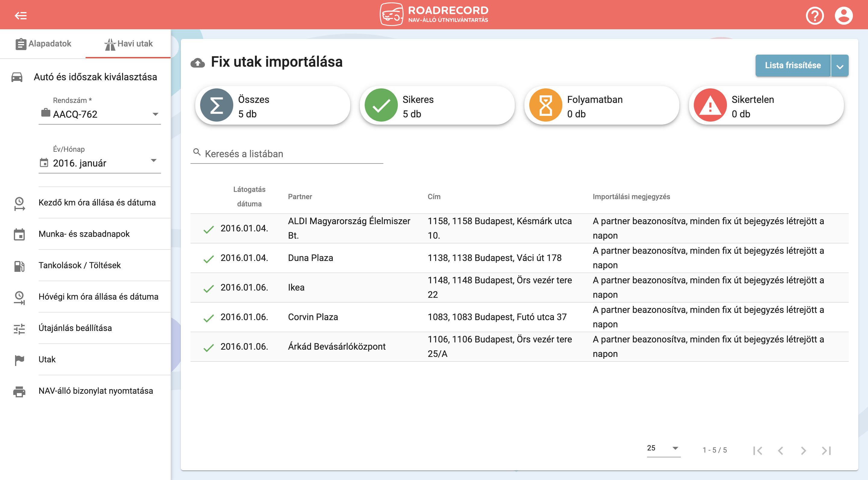Click the green checkmark icon on Sikeres card
Viewport: 868px width, 480px height.
click(x=381, y=105)
